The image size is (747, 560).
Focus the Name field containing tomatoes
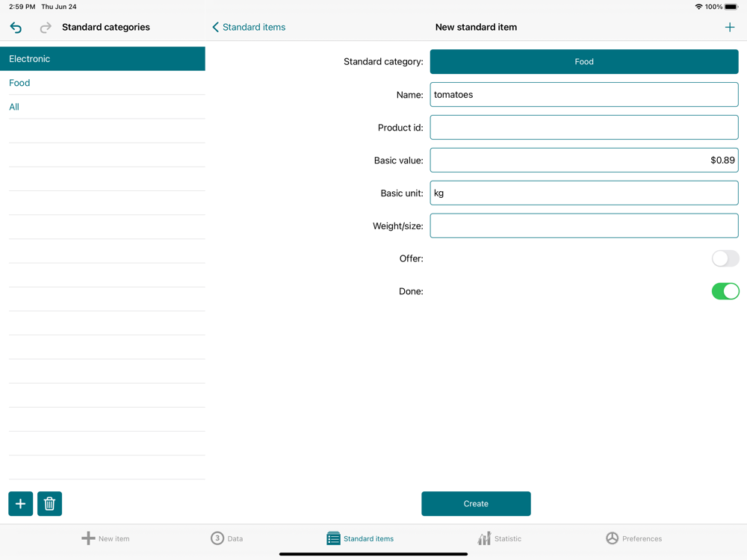pyautogui.click(x=584, y=94)
